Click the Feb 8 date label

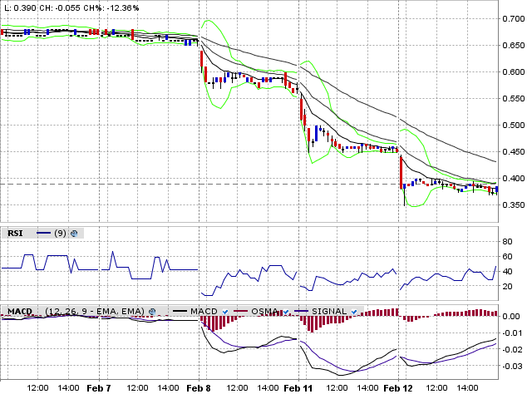tap(199, 388)
